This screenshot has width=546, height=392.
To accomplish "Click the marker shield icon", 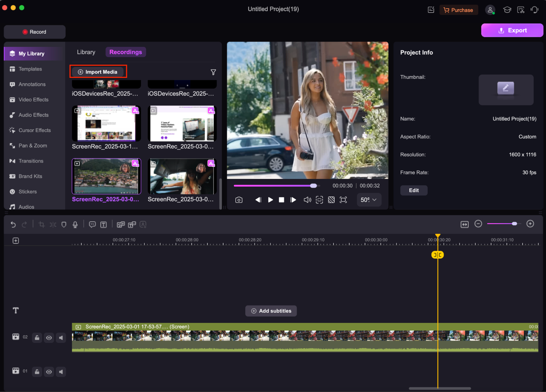I will coord(64,225).
